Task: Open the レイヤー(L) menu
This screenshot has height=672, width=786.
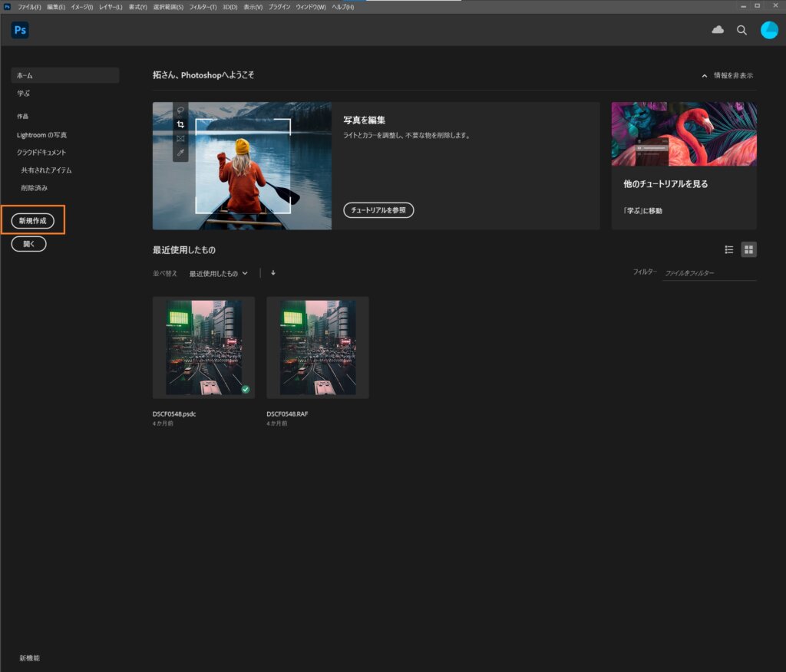Action: 111,7
